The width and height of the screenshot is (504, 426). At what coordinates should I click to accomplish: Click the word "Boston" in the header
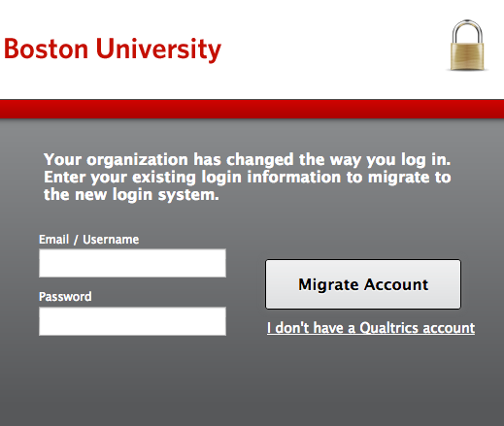pyautogui.click(x=46, y=49)
